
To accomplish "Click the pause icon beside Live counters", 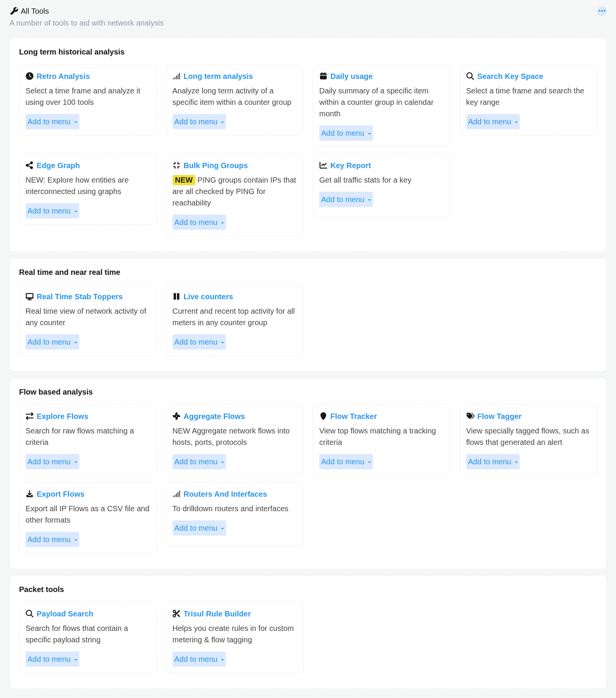I will click(x=176, y=297).
